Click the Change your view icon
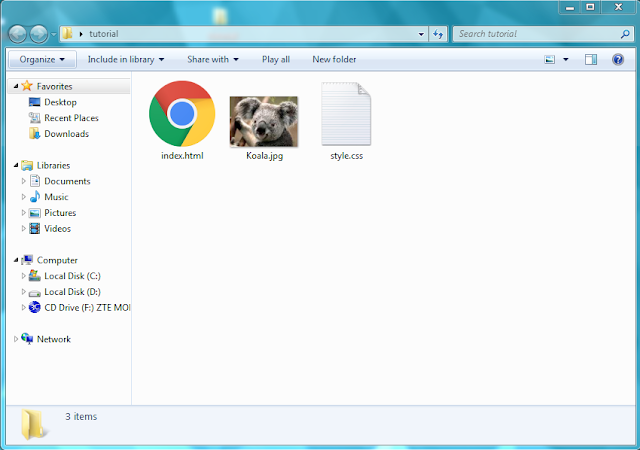 [x=549, y=60]
